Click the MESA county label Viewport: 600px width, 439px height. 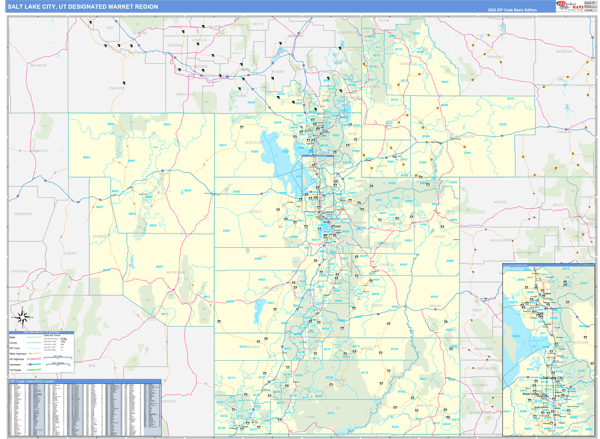(x=478, y=310)
